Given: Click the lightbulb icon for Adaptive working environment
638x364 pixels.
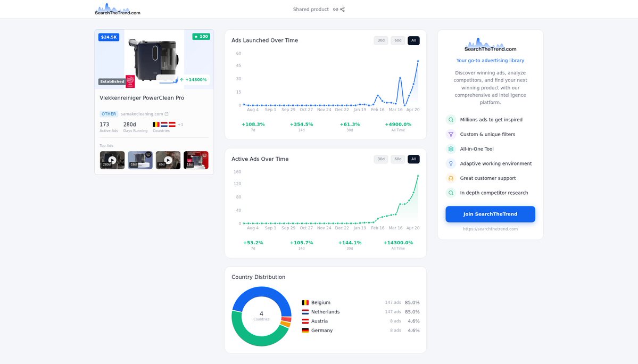Looking at the screenshot, I should [451, 163].
